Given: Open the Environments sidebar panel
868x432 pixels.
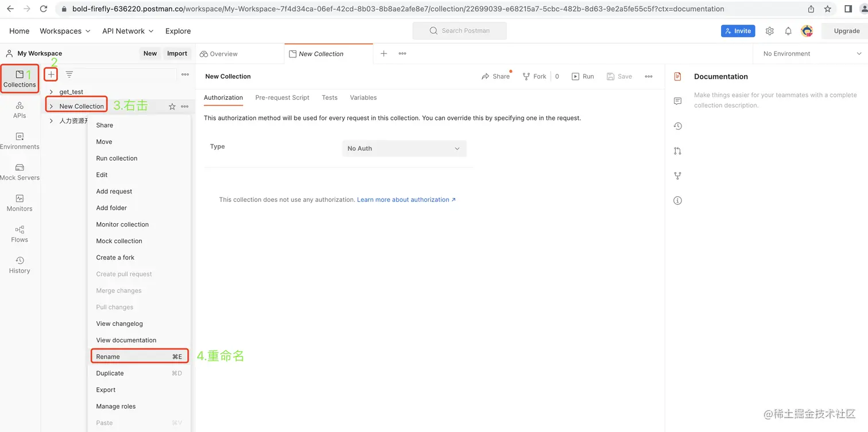Looking at the screenshot, I should pyautogui.click(x=20, y=141).
